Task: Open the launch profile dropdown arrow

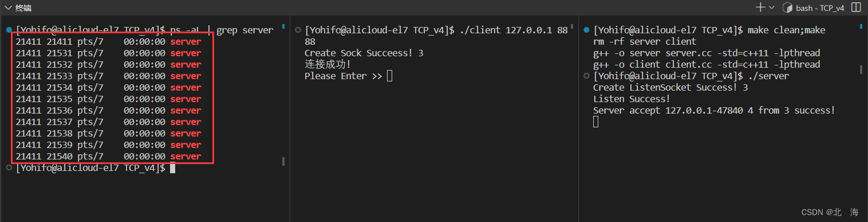Action: coord(772,7)
